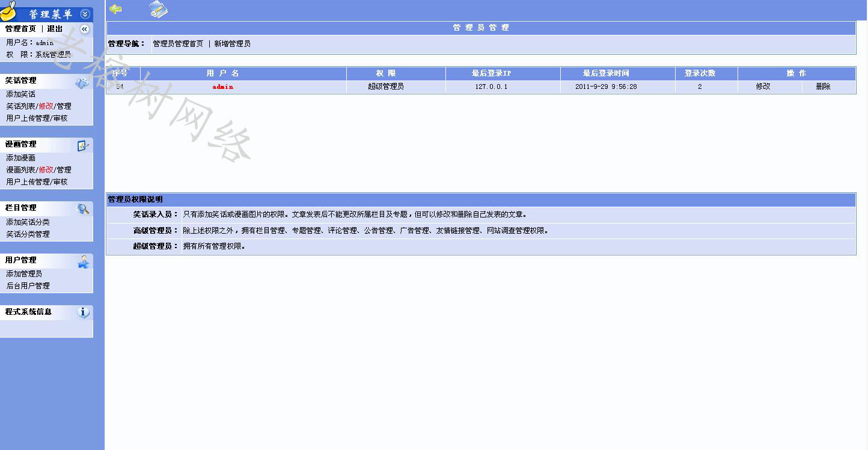Click the 漫画管理 section icon
868x450 pixels.
83,145
